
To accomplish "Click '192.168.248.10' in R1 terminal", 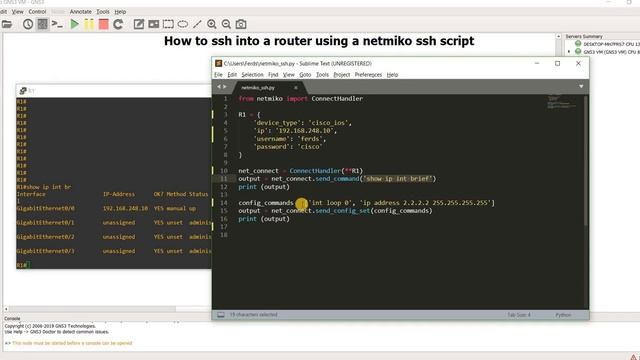I will tap(125, 208).
